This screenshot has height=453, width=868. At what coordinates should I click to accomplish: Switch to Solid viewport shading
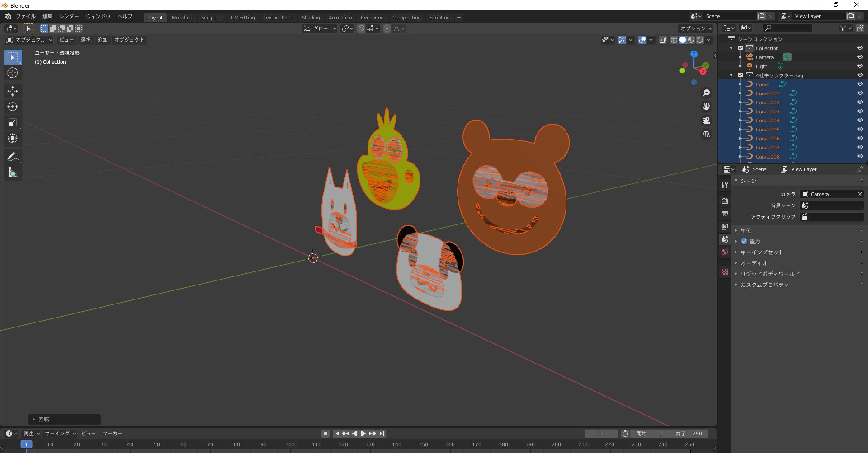click(683, 40)
